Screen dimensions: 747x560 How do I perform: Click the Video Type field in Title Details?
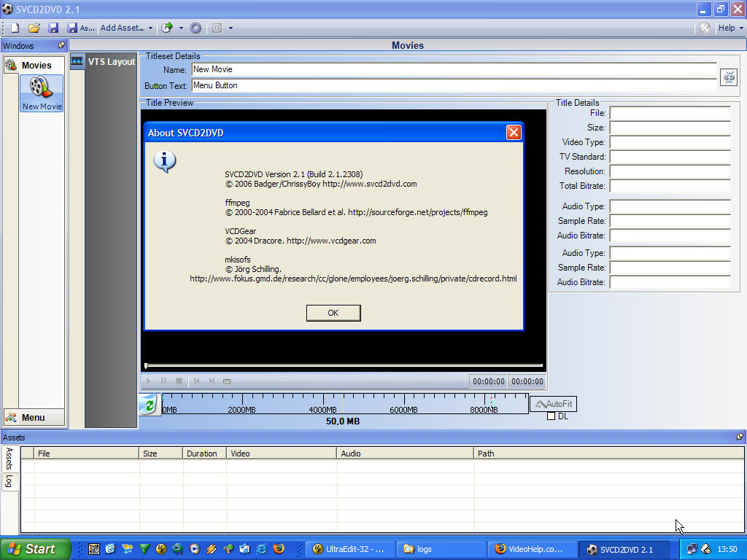670,142
